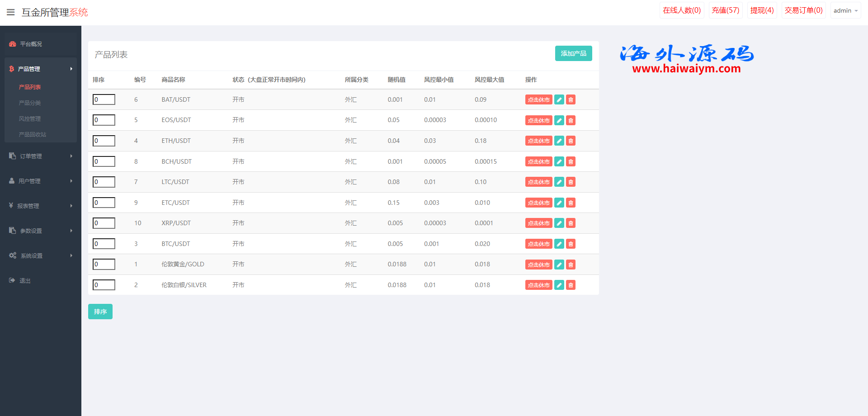The width and height of the screenshot is (868, 416).
Task: Expand the 订单管理 sidebar menu
Action: click(40, 156)
